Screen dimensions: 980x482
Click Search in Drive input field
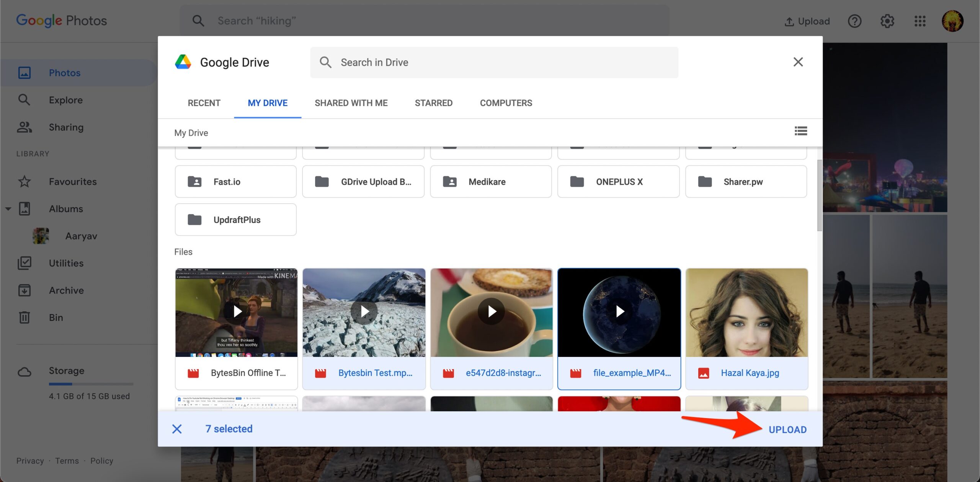point(494,62)
